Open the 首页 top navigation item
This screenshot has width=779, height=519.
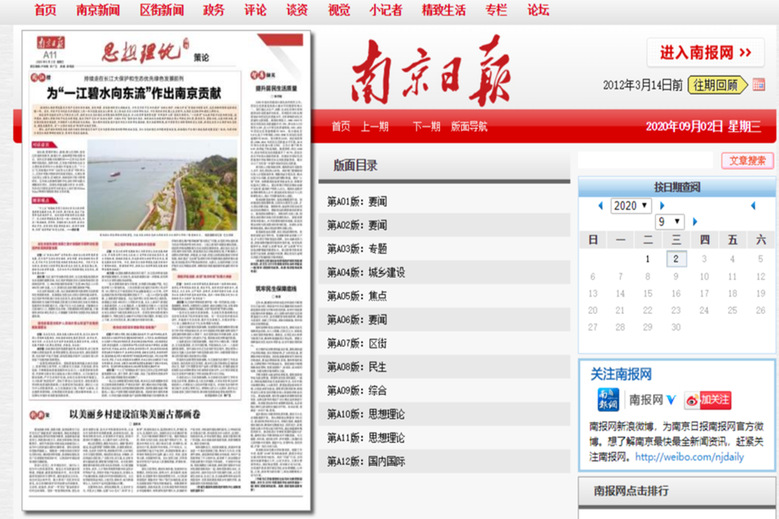pyautogui.click(x=45, y=9)
